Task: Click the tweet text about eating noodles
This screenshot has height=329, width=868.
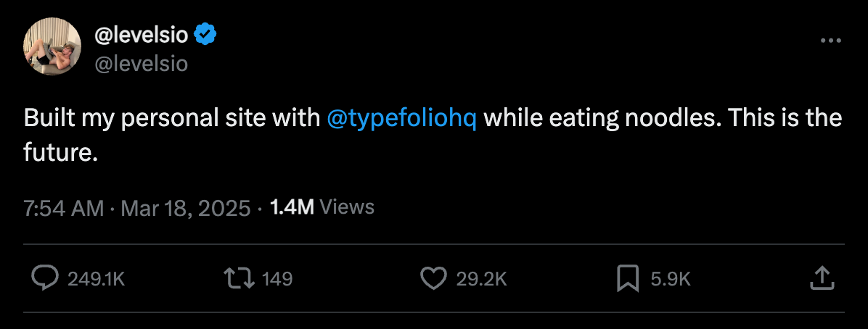Action: (433, 136)
